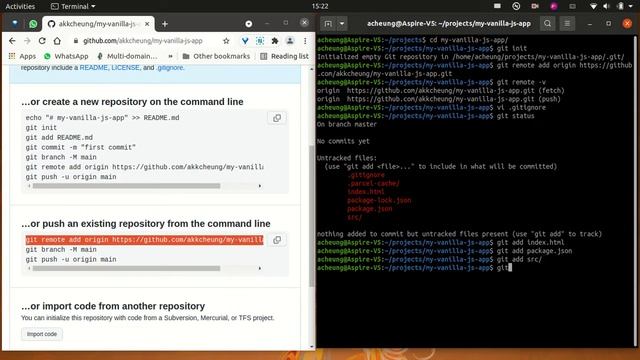Open the system menu dropdown arrow

631,6
